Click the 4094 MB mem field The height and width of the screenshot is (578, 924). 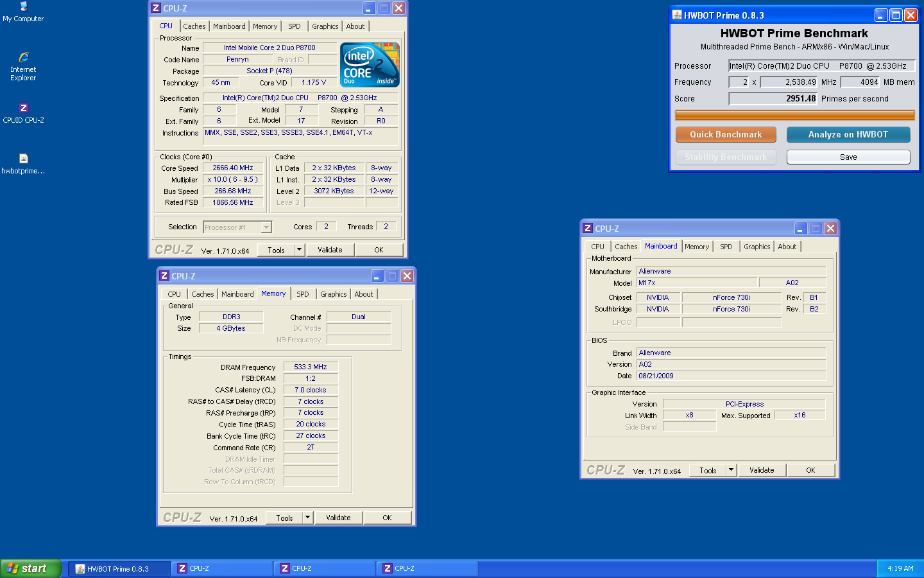click(x=860, y=82)
